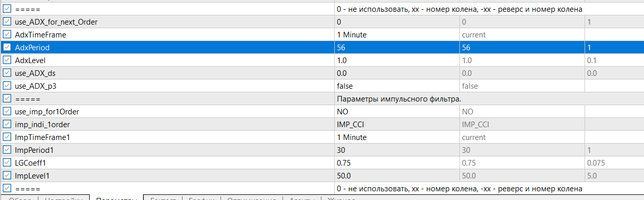Toggle checkbox beside 'Параметры импульсного фильтра' separator
Screen dimensions: 644x200
click(7, 99)
